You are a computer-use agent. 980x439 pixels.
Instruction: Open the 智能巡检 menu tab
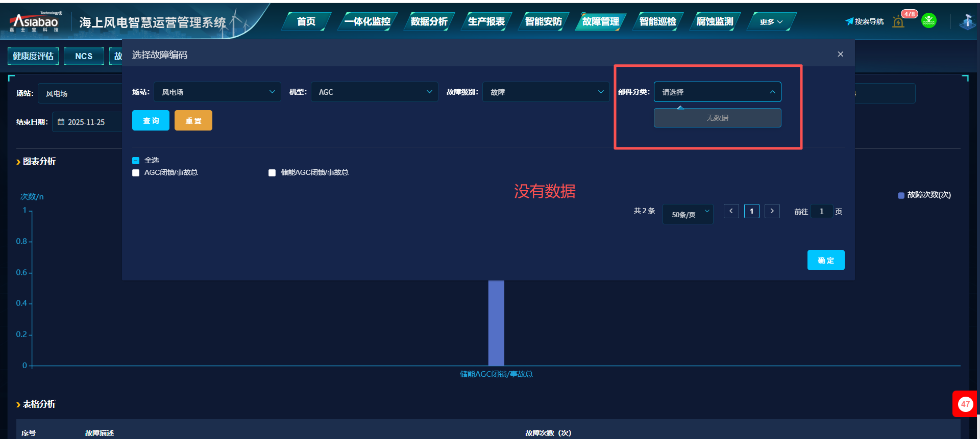click(657, 21)
